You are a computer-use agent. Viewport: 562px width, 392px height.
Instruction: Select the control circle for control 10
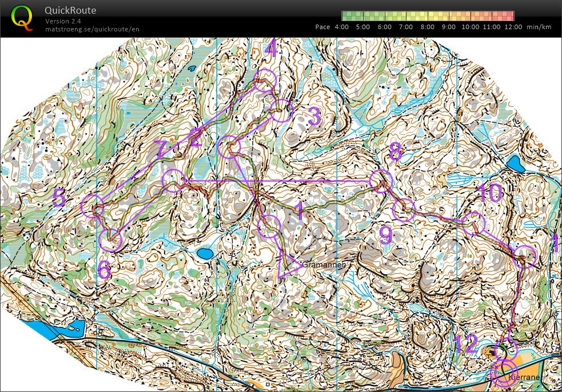tap(473, 223)
